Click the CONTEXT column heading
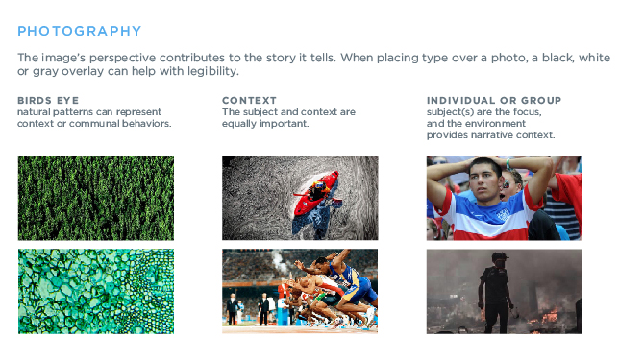Viewport: 644px width, 361px height. (249, 101)
